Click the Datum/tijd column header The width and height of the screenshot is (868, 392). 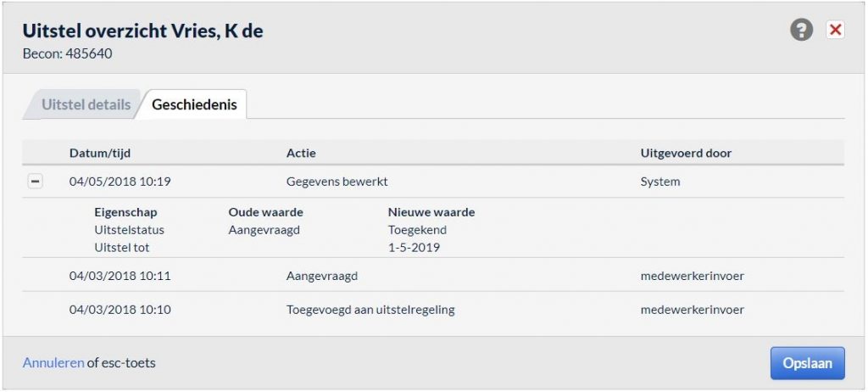100,154
